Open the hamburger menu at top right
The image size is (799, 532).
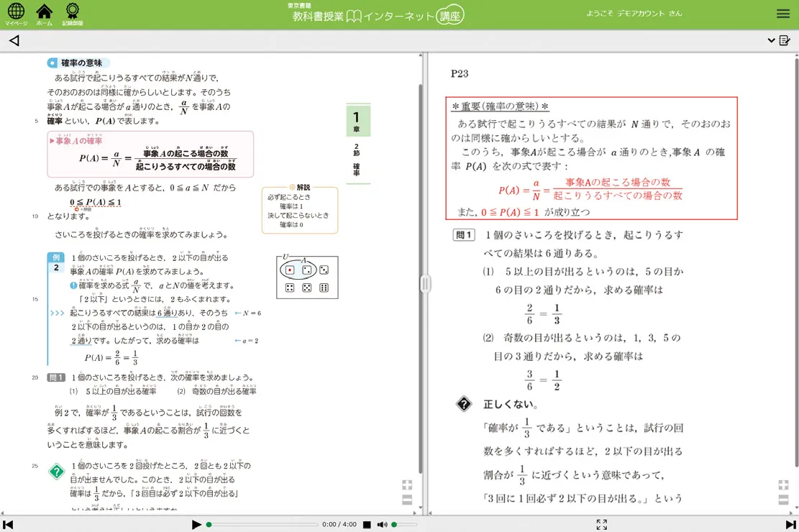coord(783,14)
